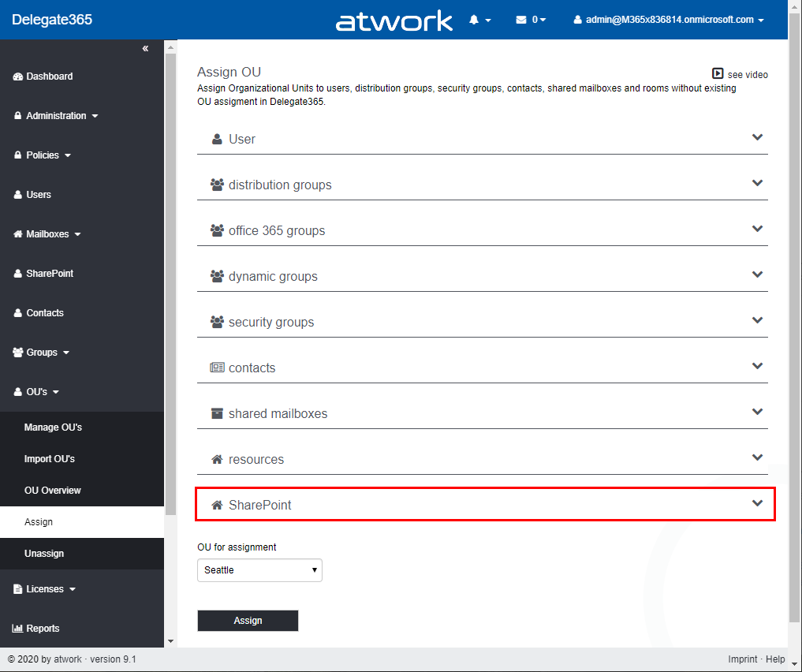This screenshot has height=672, width=802.
Task: Click the sidebar scrollbar down arrow
Action: click(x=171, y=641)
